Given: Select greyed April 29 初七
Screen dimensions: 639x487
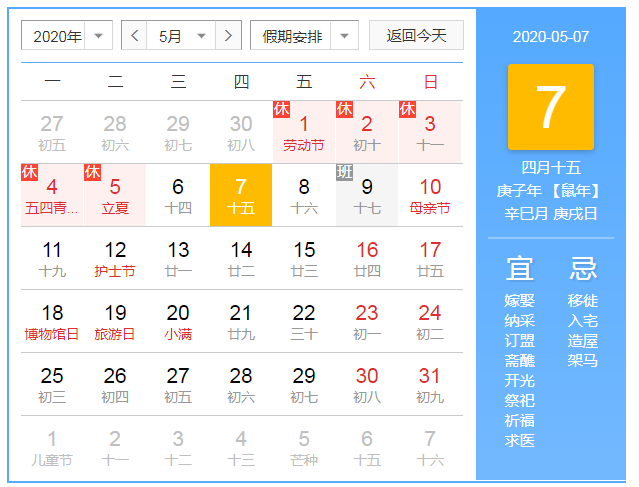Looking at the screenshot, I should coord(178,132).
